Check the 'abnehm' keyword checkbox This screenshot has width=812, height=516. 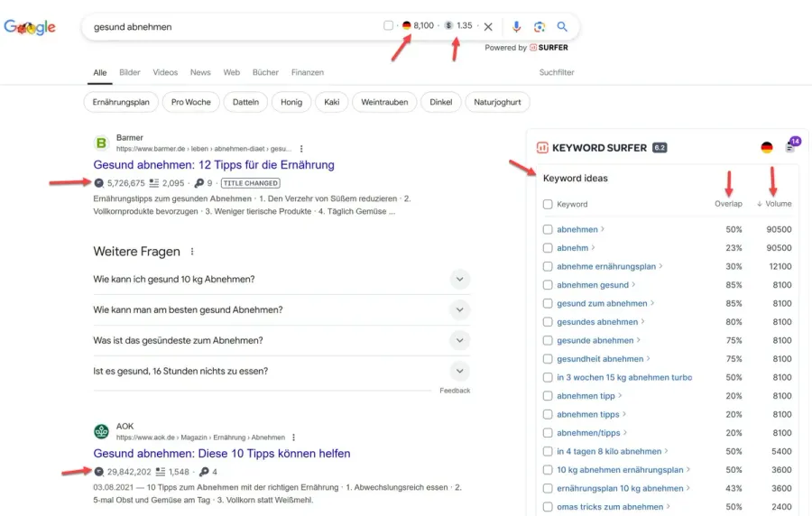pos(548,248)
